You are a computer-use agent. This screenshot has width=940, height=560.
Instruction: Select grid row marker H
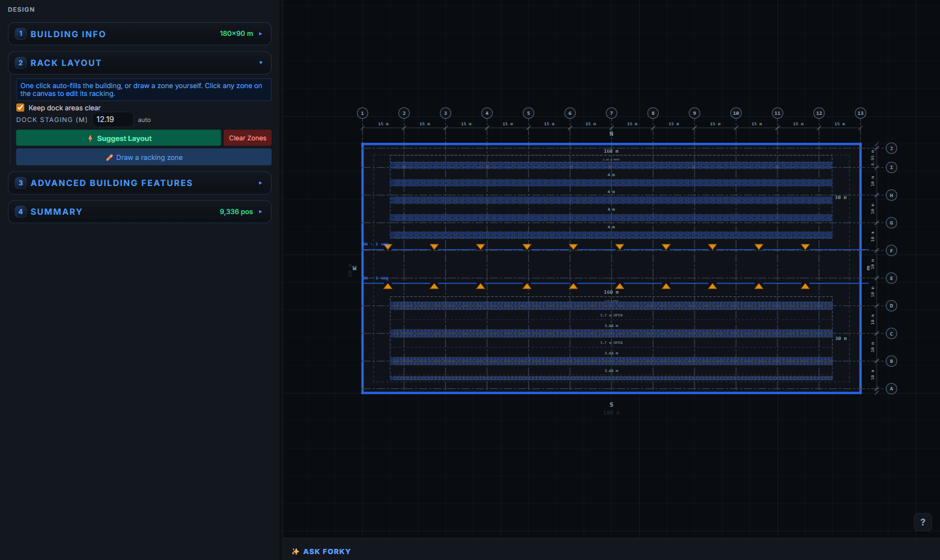tap(892, 195)
